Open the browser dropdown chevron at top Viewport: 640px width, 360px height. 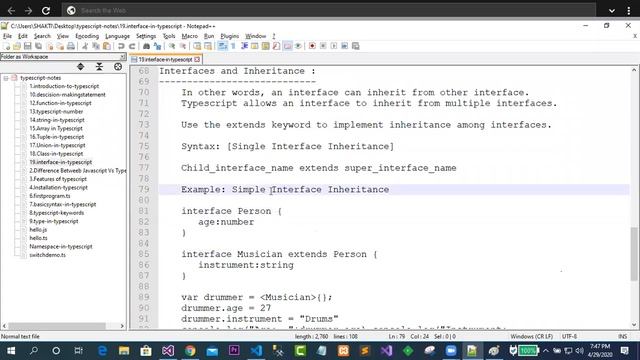[611, 11]
